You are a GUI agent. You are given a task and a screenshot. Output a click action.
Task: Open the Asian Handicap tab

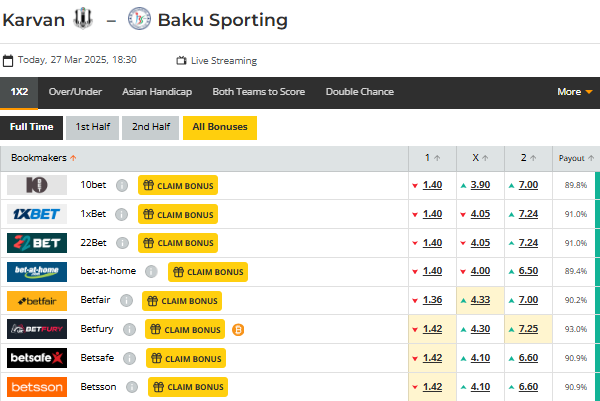pos(157,92)
